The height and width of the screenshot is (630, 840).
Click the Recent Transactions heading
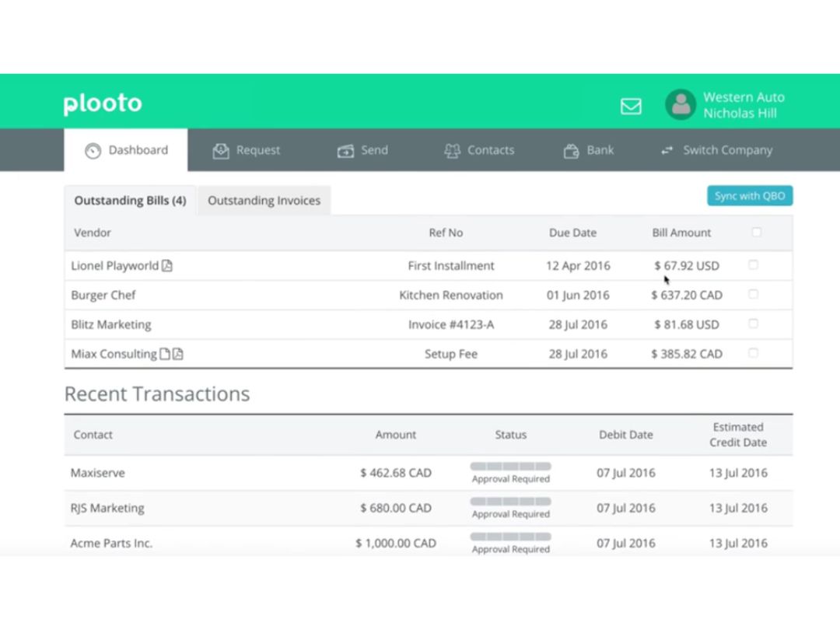coord(157,394)
